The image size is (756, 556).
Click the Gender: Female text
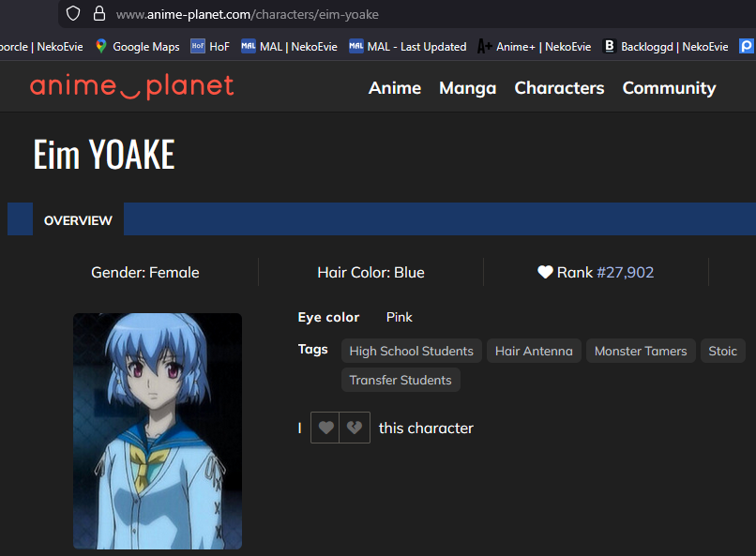click(145, 272)
